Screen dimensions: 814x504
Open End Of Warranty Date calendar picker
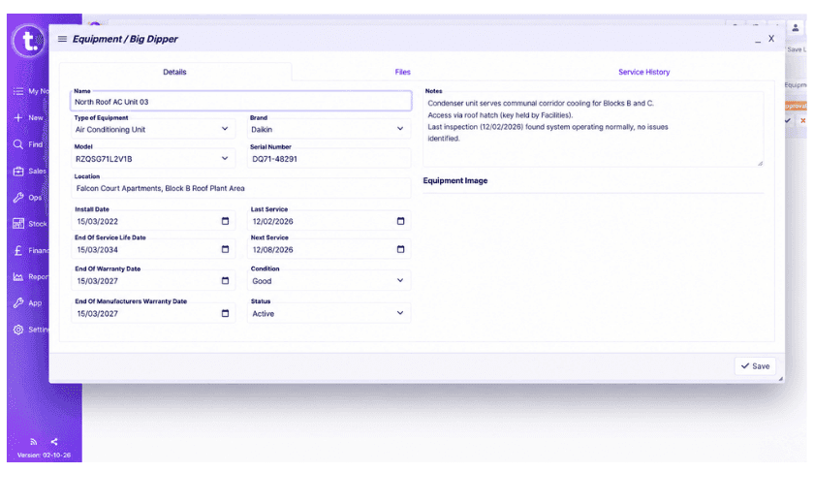(x=225, y=281)
